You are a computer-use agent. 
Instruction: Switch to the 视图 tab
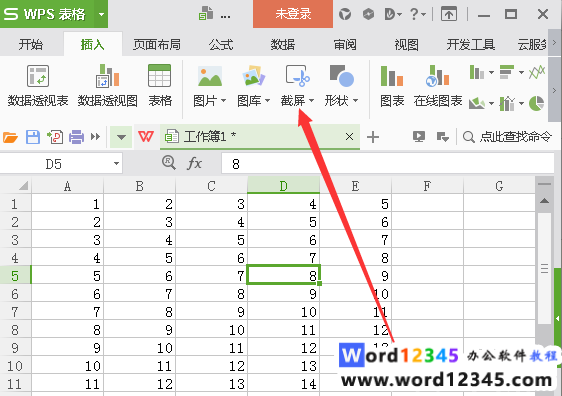406,45
